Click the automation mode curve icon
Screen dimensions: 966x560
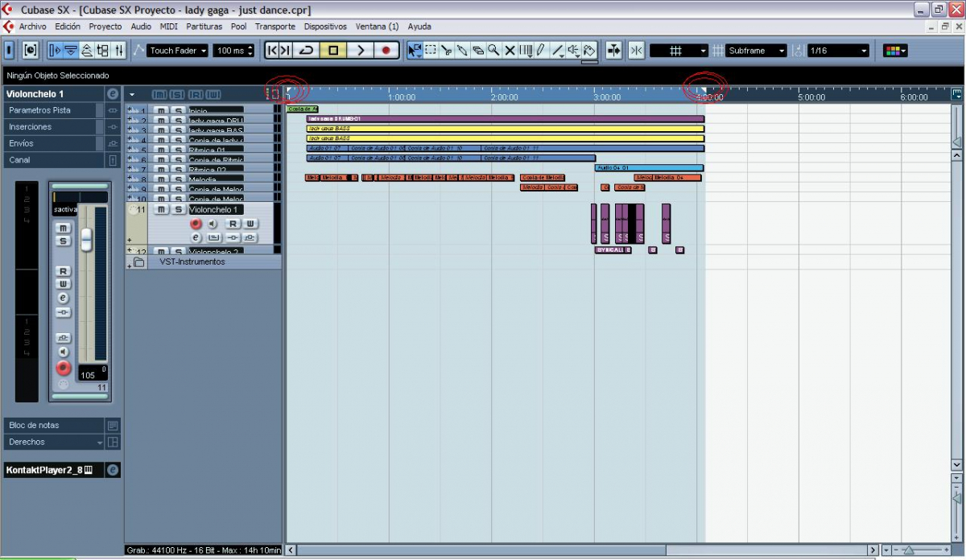click(x=138, y=50)
